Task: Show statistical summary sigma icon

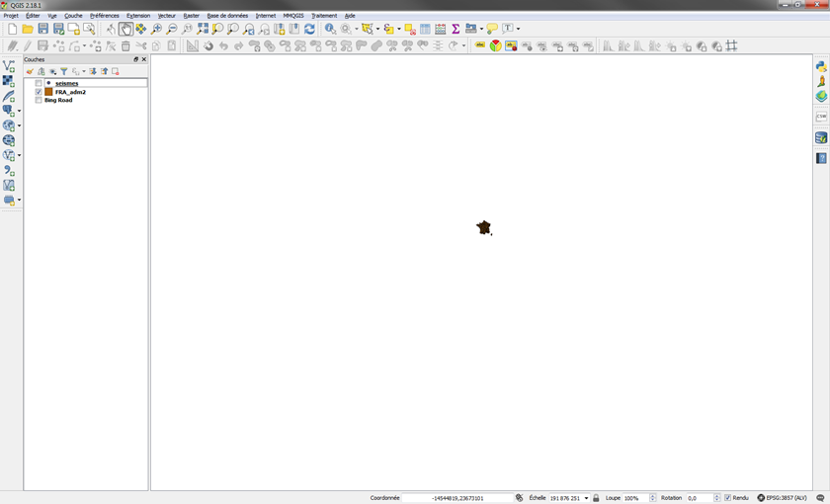Action: (456, 30)
